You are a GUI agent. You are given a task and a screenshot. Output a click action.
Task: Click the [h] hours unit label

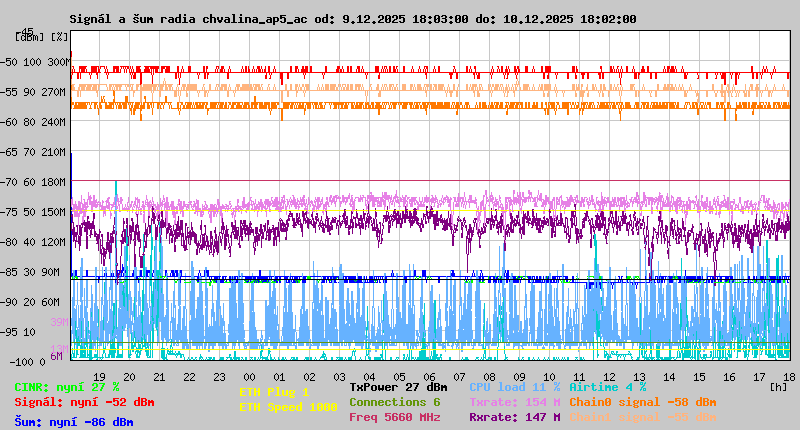[x=778, y=386]
